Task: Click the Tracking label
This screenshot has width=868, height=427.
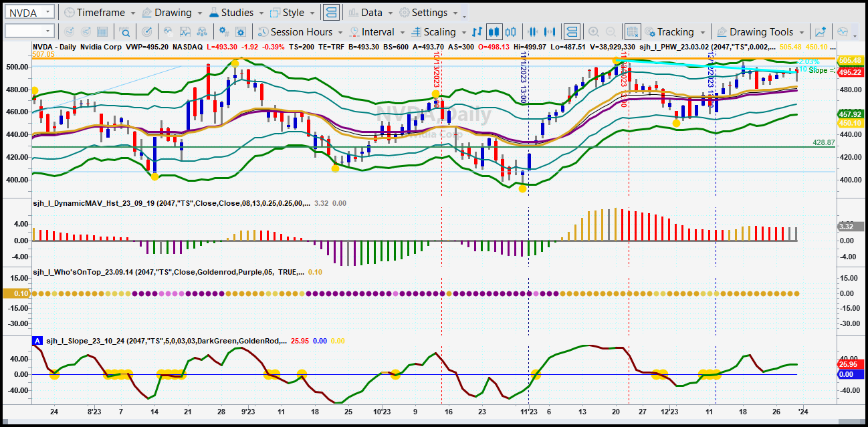Action: (675, 32)
